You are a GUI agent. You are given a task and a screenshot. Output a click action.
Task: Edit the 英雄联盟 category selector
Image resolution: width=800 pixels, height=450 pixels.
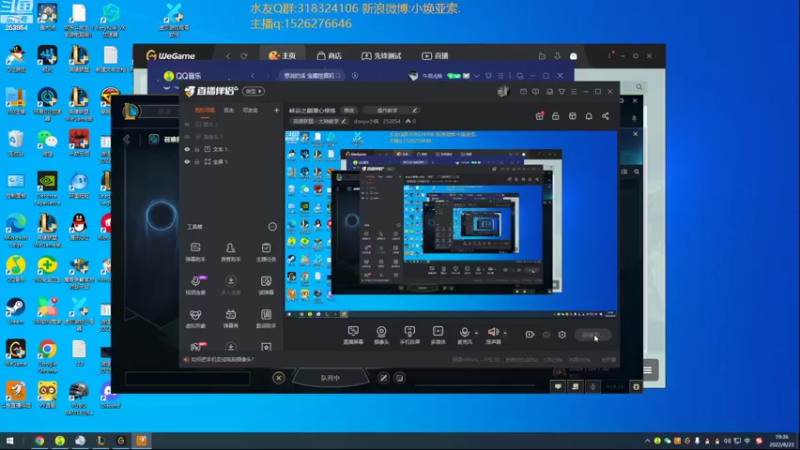click(x=319, y=121)
